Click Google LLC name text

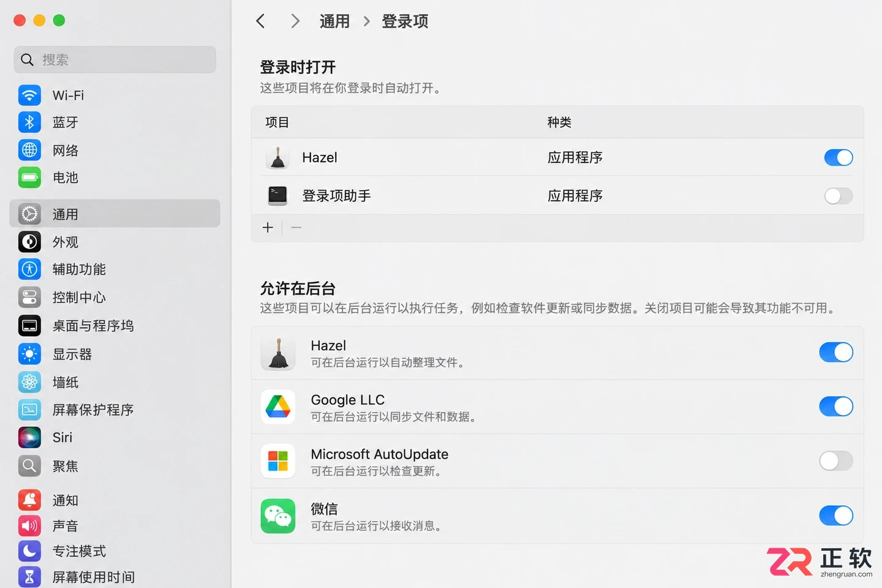348,400
